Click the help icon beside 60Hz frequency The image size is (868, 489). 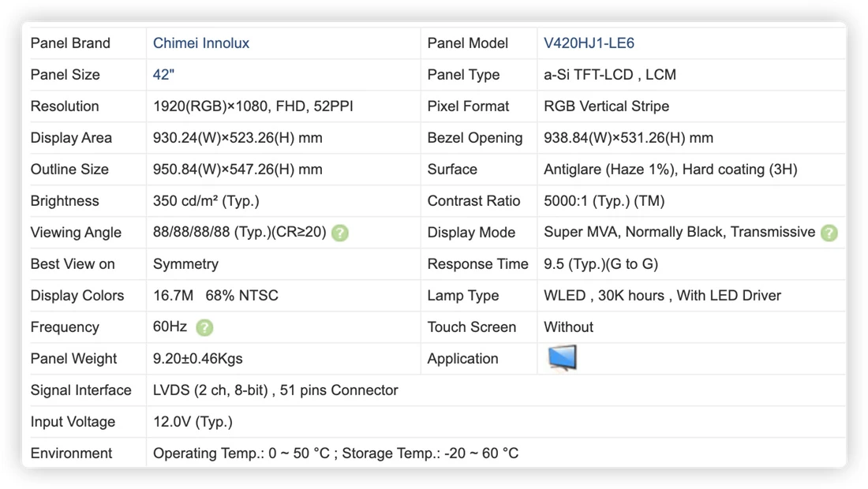click(204, 327)
